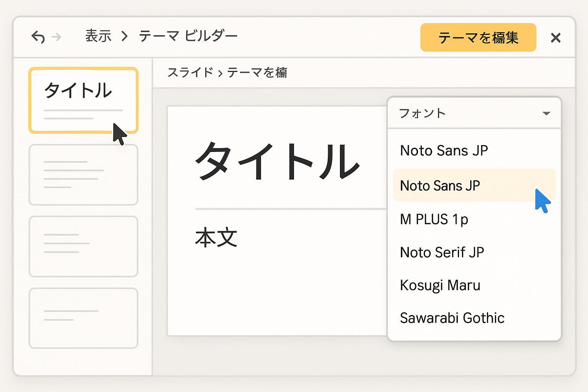Select the second layout thumbnail with four lines
This screenshot has width=588, height=392.
coord(83,175)
